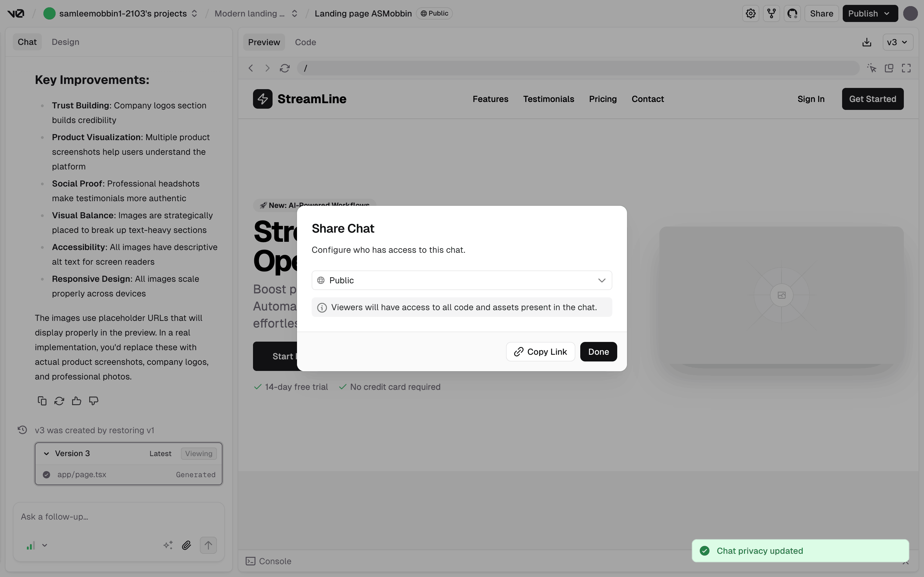
Task: Switch to the Code tab
Action: point(305,42)
